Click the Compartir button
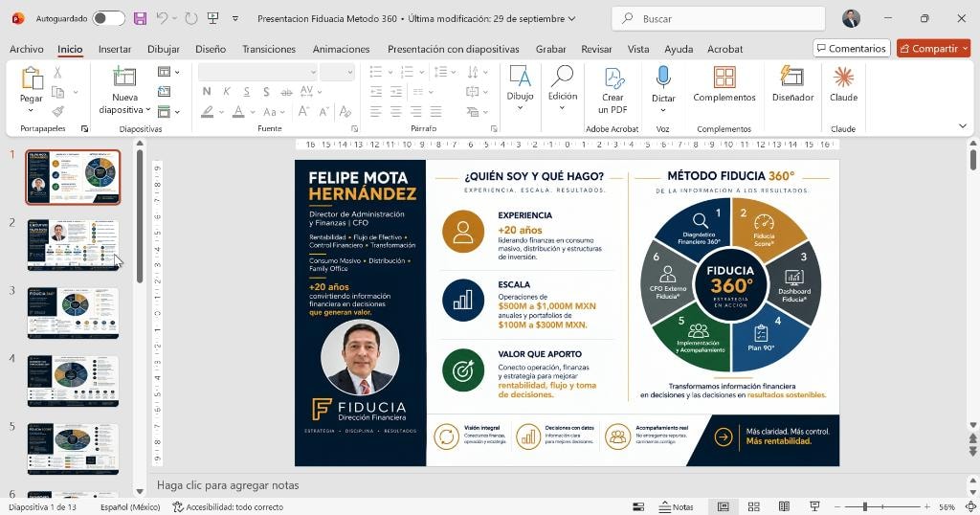 point(934,48)
